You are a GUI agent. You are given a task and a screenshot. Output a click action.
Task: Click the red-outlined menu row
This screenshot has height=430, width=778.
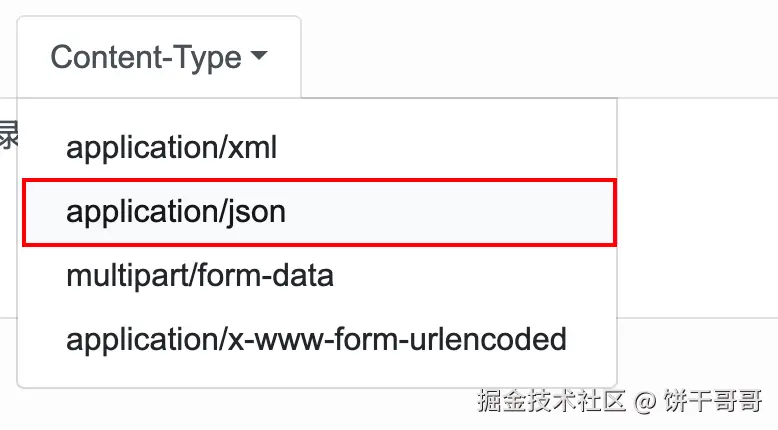coord(320,212)
